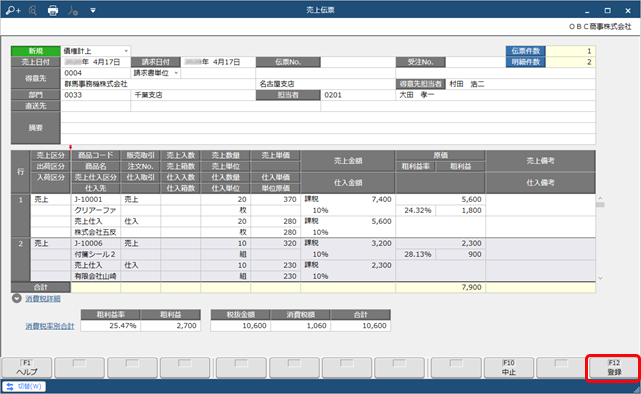Image resolution: width=641 pixels, height=394 pixels.
Task: Click the 消費税額 value 1,060
Action: pyautogui.click(x=300, y=326)
